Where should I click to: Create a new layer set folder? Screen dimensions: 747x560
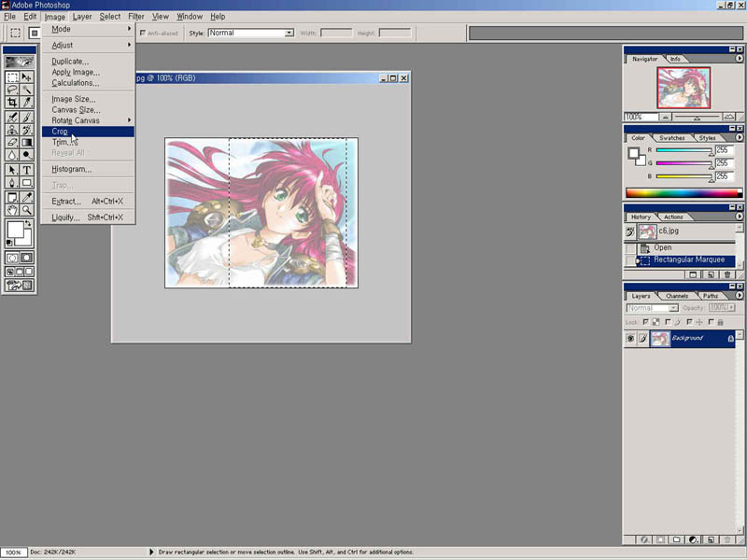coord(676,539)
